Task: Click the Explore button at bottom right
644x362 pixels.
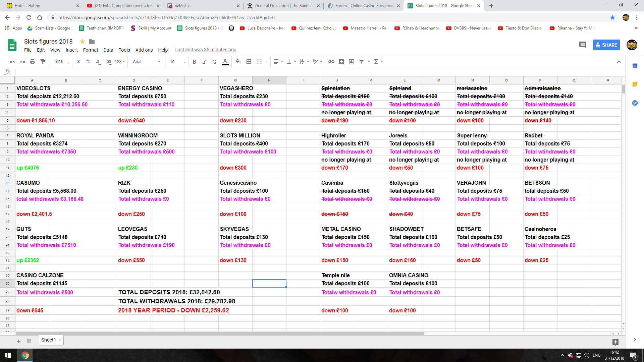Action: pyautogui.click(x=615, y=342)
